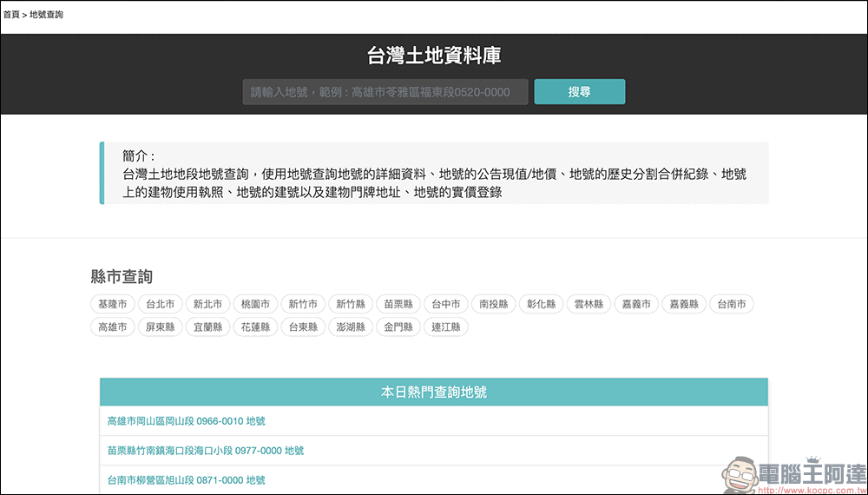868x495 pixels.
Task: Open the 首頁 breadcrumb link
Action: click(11, 15)
